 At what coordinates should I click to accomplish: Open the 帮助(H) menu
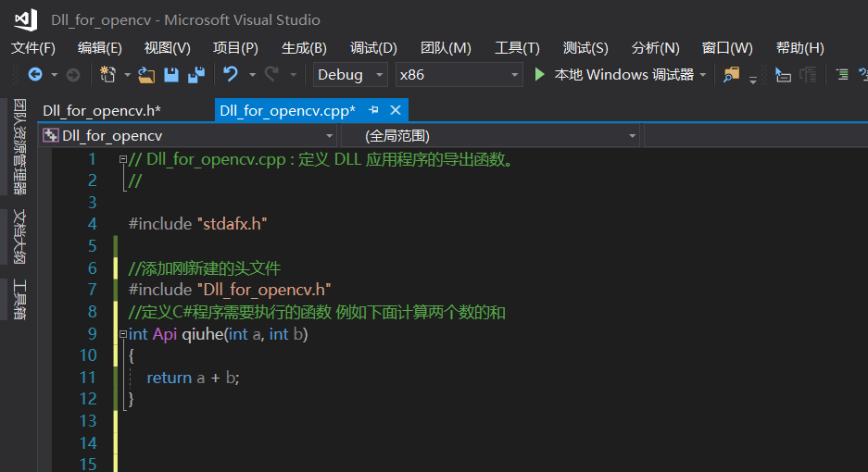pyautogui.click(x=799, y=48)
